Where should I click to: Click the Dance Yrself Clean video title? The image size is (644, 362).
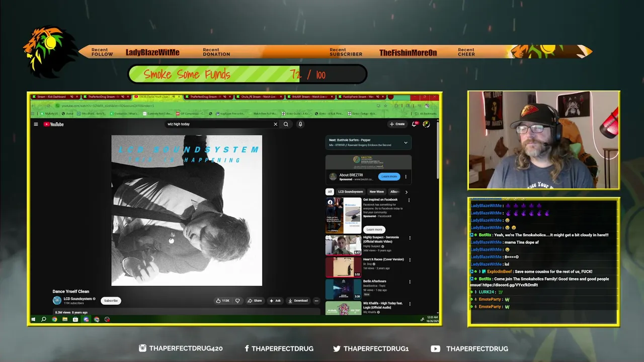71,292
